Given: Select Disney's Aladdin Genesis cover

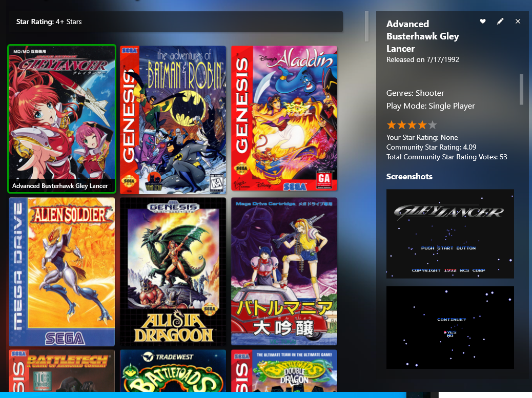Looking at the screenshot, I should tap(284, 118).
